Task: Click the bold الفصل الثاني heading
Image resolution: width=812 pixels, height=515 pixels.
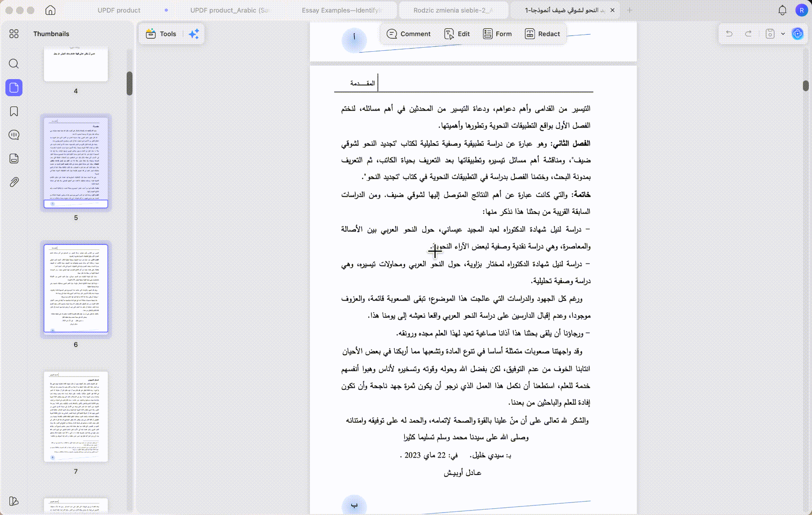Action: [x=571, y=143]
